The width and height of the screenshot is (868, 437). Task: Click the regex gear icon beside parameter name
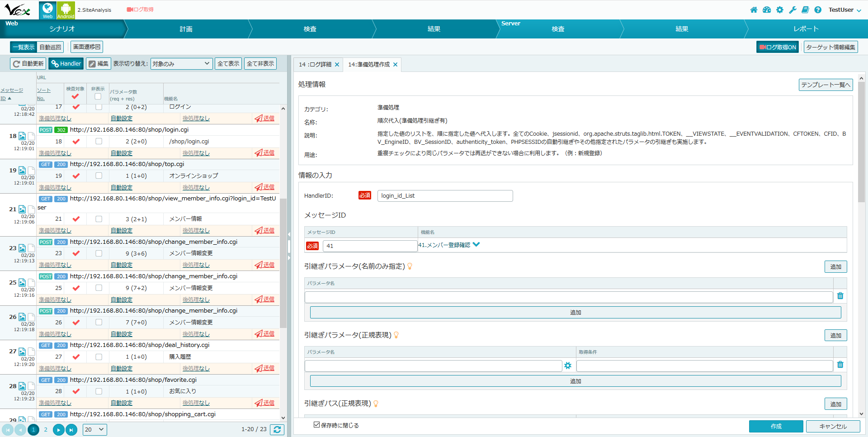coord(568,366)
